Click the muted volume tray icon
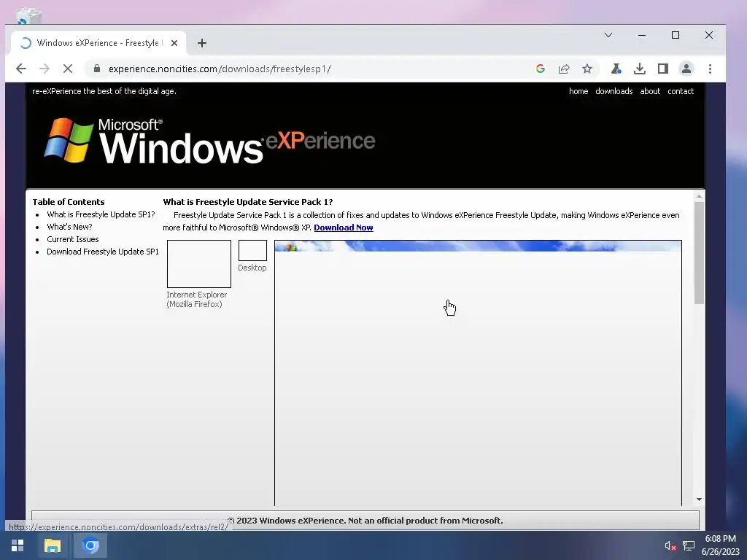 coord(670,545)
